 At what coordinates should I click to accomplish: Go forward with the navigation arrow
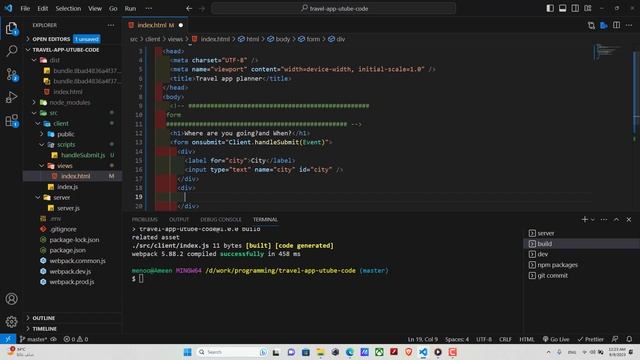point(202,8)
